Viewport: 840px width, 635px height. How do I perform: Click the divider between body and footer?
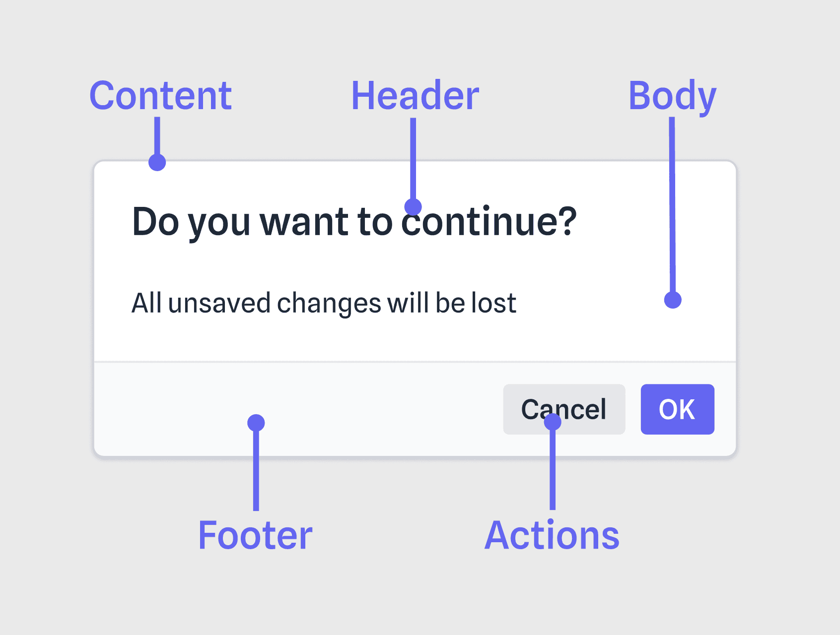click(348, 362)
